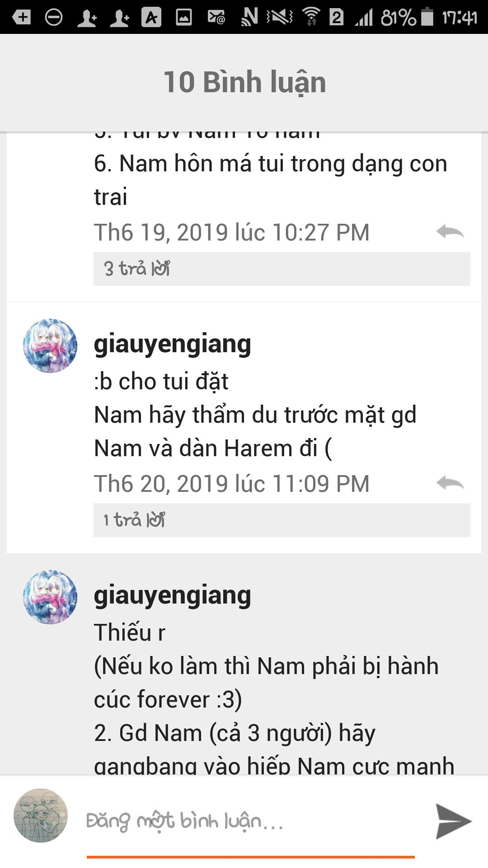Tap the "10 Bình luận" header
The height and width of the screenshot is (868, 488).
244,82
